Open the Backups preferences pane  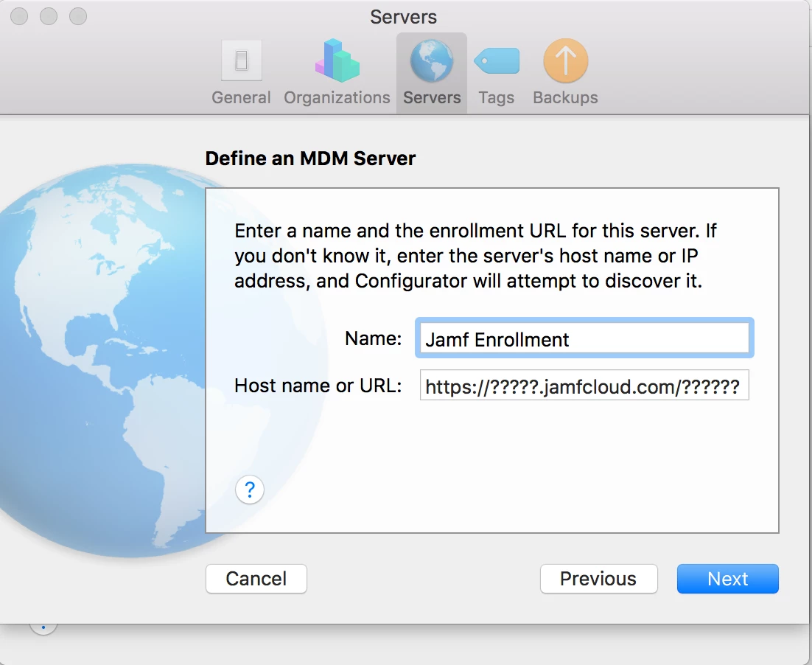(565, 72)
